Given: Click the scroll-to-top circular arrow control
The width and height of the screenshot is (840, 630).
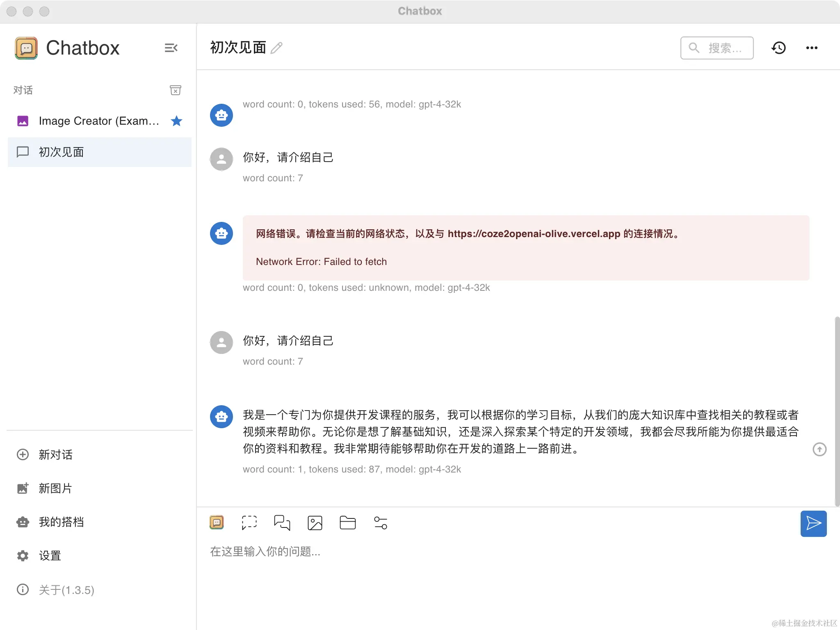Looking at the screenshot, I should tap(819, 450).
